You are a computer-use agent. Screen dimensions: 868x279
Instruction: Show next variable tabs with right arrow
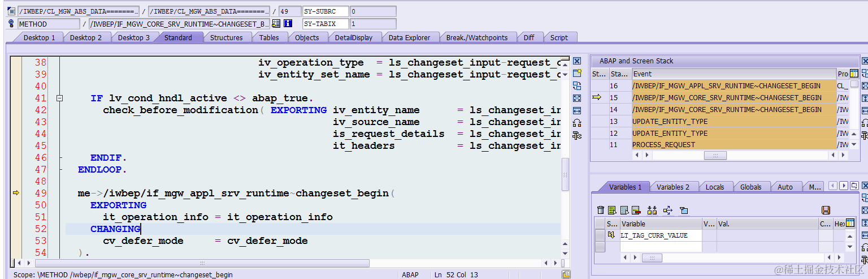tap(844, 186)
